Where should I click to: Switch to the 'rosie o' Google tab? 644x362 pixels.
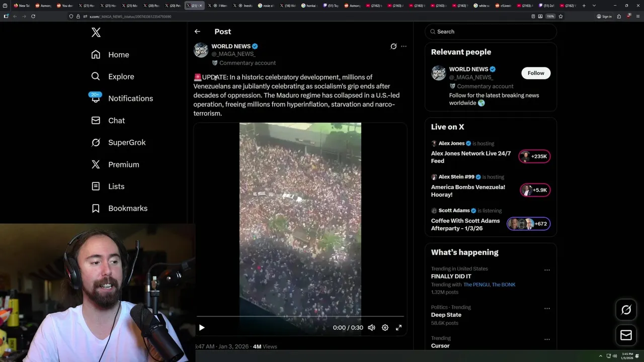tap(267, 6)
